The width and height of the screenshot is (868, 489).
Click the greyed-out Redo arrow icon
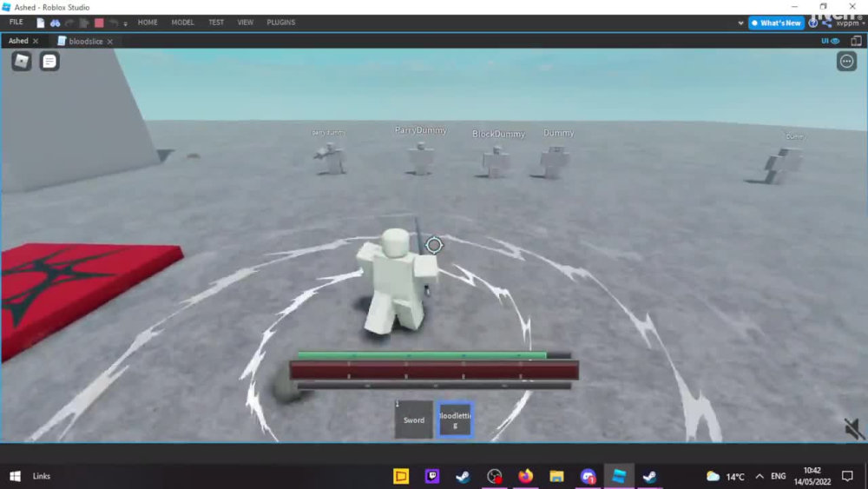point(69,23)
